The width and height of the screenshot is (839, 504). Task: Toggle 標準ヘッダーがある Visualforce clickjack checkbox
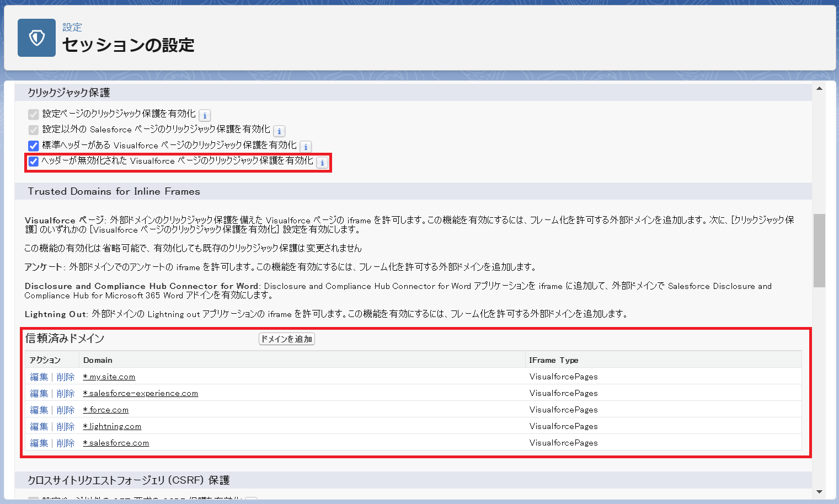pyautogui.click(x=34, y=146)
